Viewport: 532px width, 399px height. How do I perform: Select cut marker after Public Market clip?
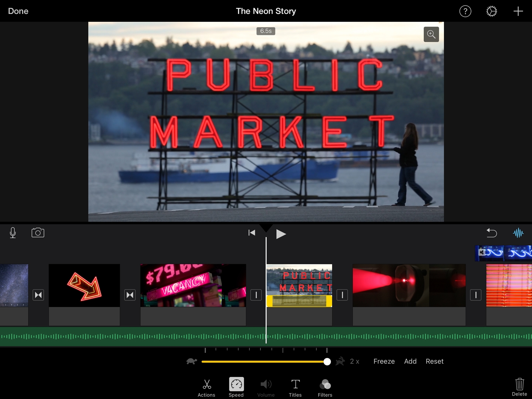(342, 295)
